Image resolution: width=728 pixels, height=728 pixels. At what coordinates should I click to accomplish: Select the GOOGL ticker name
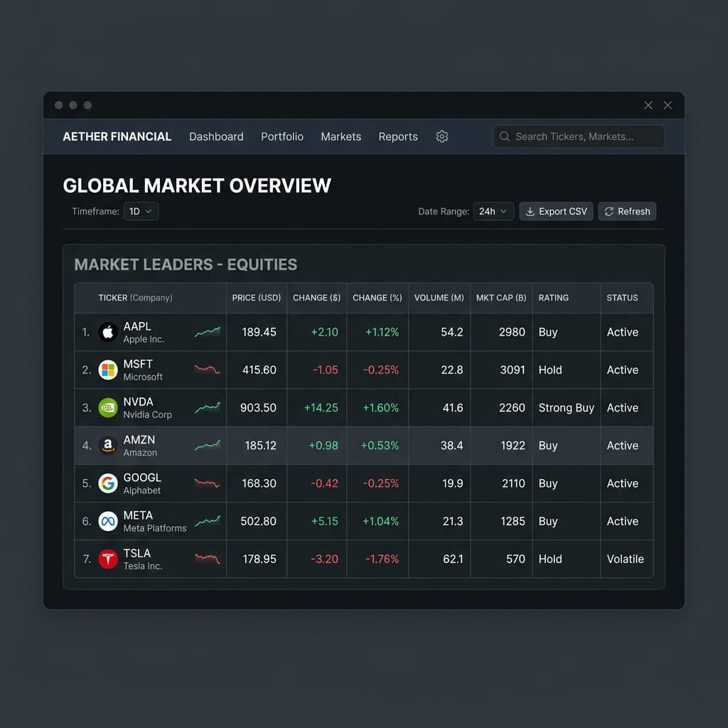tap(142, 477)
